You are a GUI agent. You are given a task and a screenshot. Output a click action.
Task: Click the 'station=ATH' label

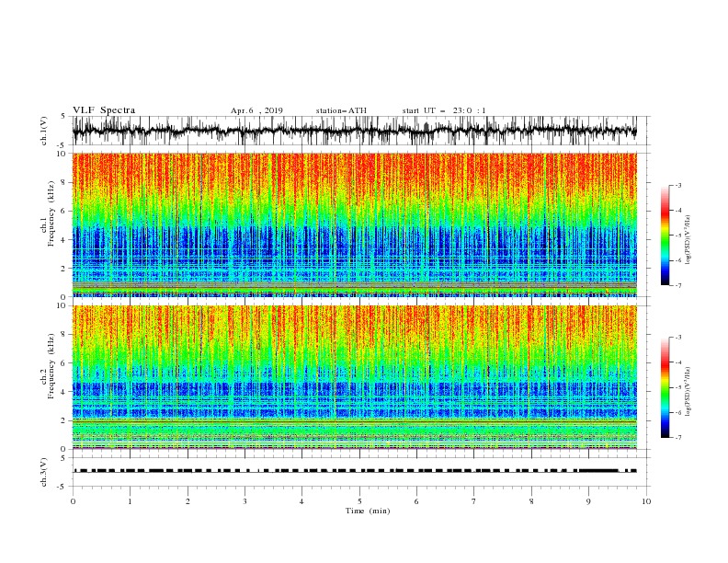point(341,110)
